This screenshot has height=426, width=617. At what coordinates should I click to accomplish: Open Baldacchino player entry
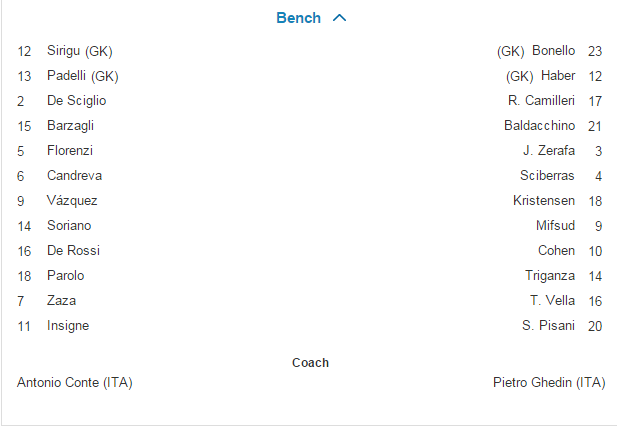[x=539, y=126]
